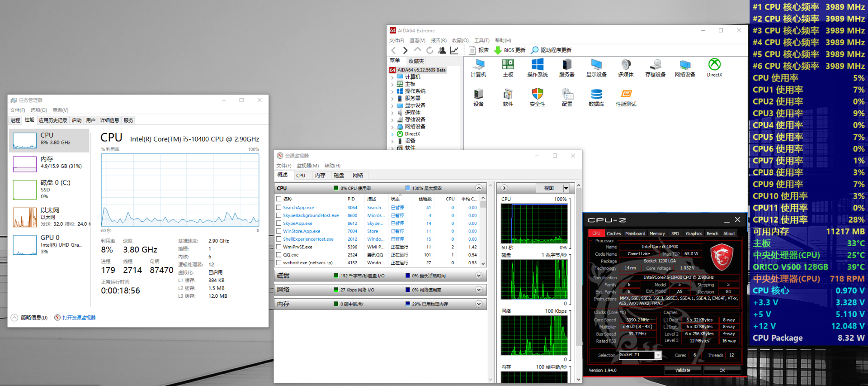Open AIDA64 工具(T) menu
The height and width of the screenshot is (386, 868).
pos(482,40)
